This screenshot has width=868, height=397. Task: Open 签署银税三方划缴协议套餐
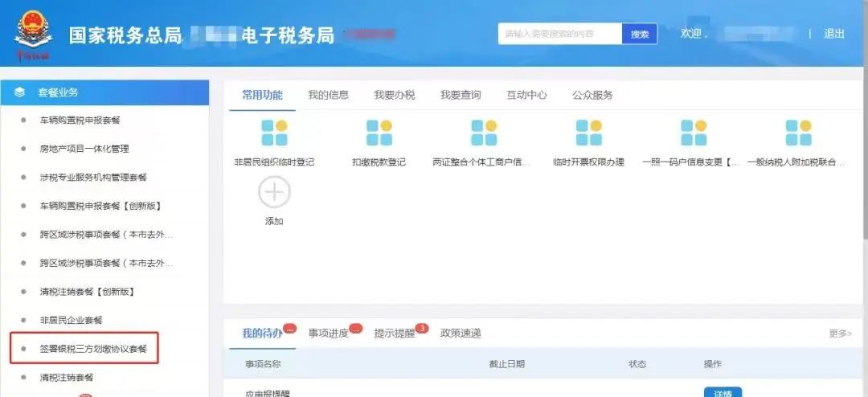point(93,349)
